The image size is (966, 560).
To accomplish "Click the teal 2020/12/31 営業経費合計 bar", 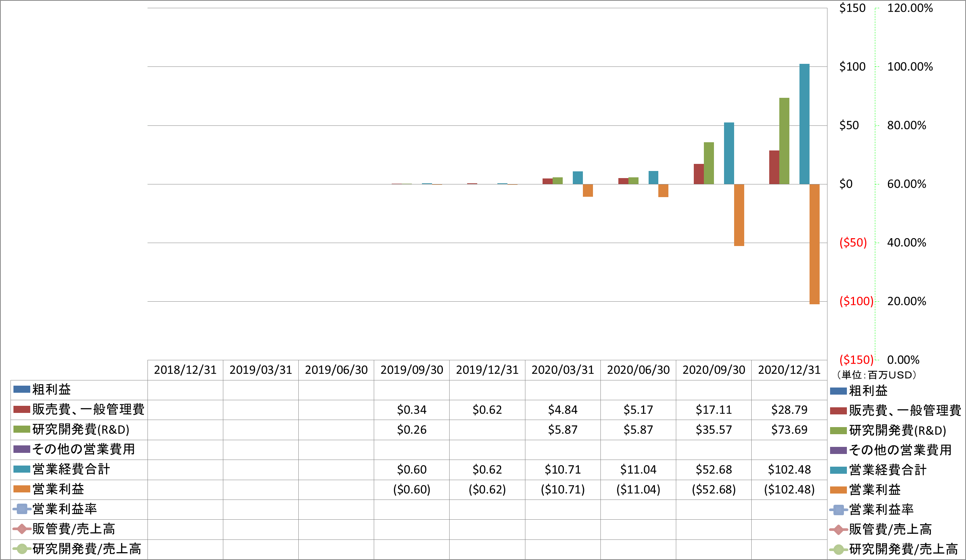I will [x=804, y=124].
